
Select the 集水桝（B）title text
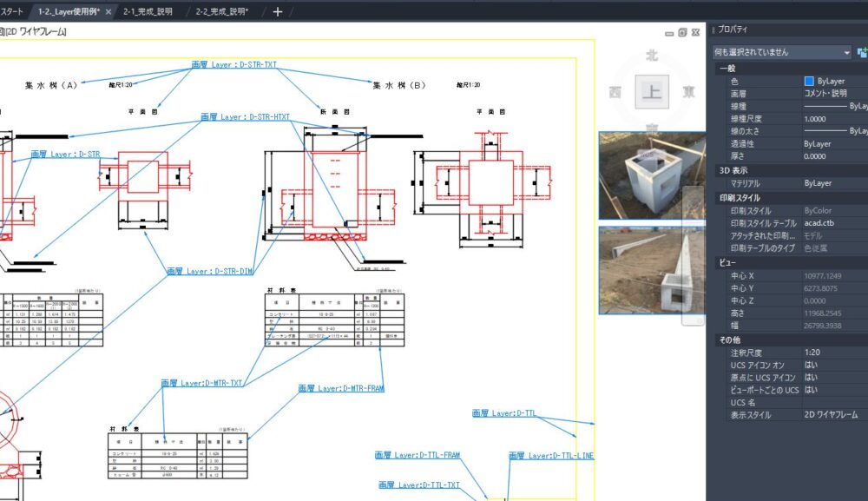pyautogui.click(x=399, y=85)
